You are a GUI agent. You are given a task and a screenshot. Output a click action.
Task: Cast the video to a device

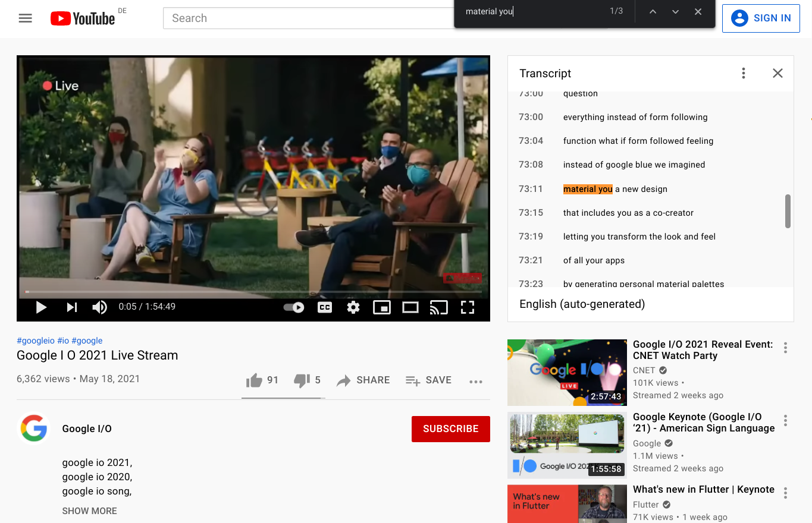pyautogui.click(x=439, y=307)
